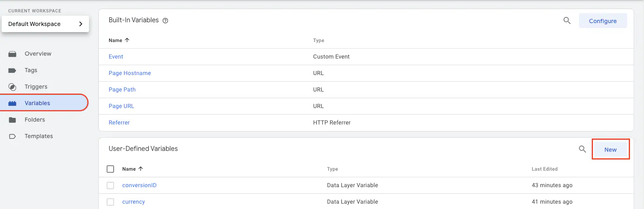Sort Built-In Variables by Name arrow
This screenshot has height=209, width=644.
127,40
